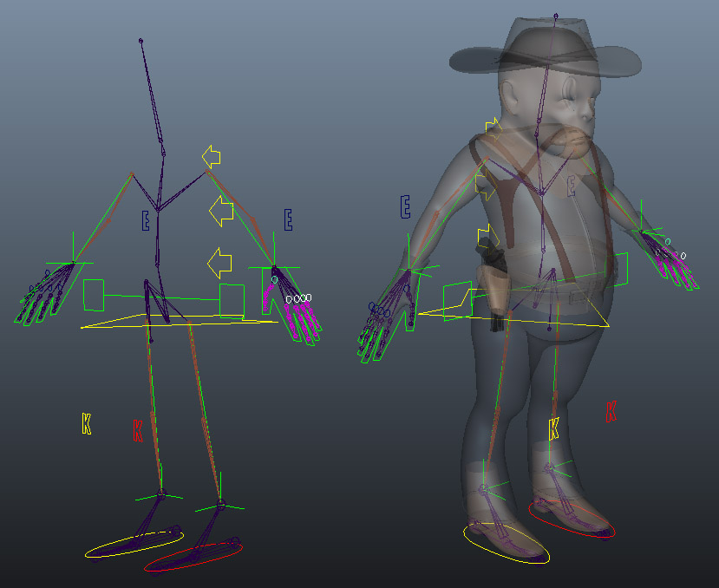The width and height of the screenshot is (719, 588).
Task: Select red K knee control beside cowboy
Action: 611,411
